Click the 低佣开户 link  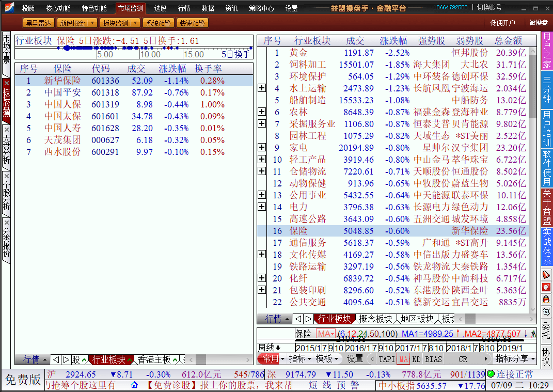point(502,23)
